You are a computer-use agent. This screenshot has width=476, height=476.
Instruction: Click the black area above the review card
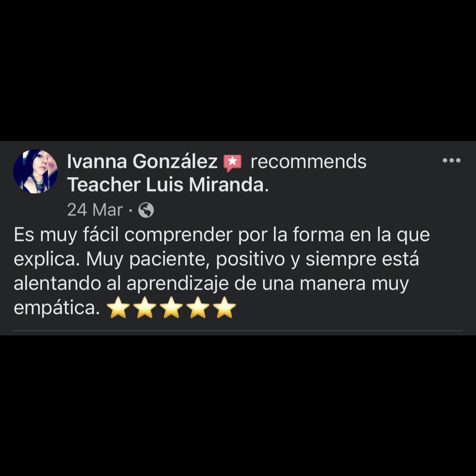tap(238, 70)
